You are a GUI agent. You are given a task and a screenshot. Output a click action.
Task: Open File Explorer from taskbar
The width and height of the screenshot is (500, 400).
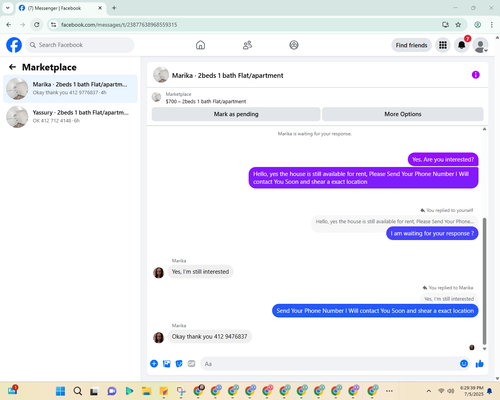coord(146,391)
